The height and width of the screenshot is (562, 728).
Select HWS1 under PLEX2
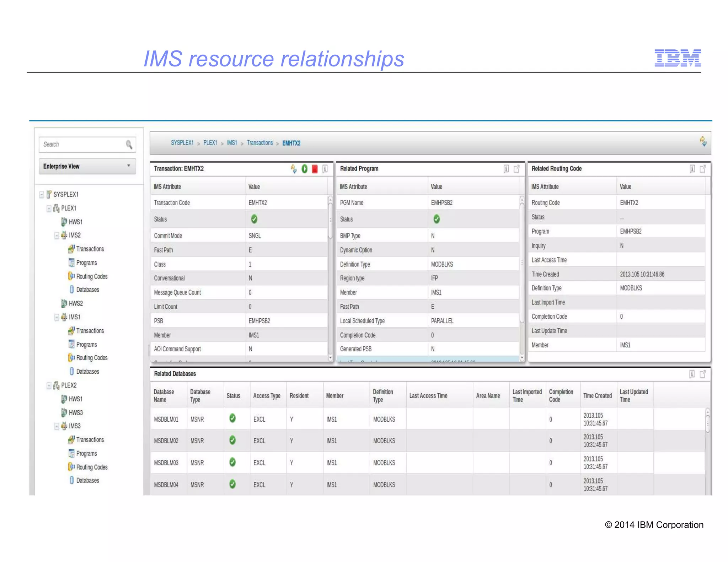[x=72, y=399]
